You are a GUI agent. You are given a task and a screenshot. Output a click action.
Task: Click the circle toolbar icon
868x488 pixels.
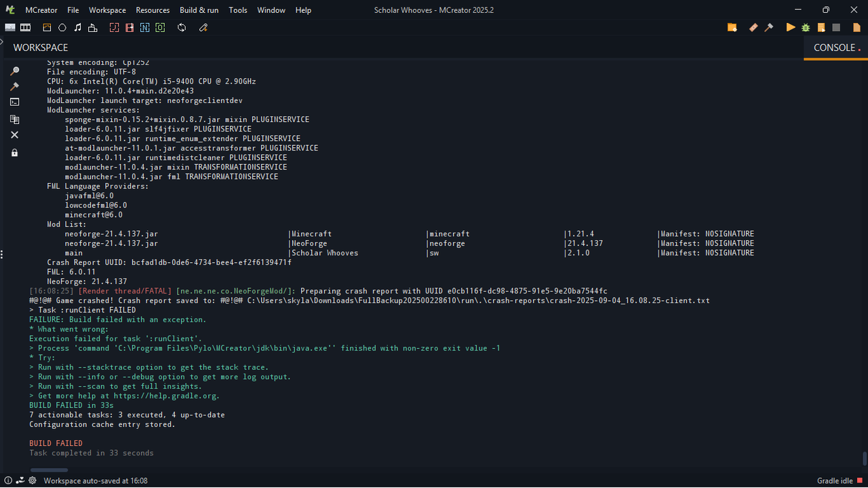62,28
